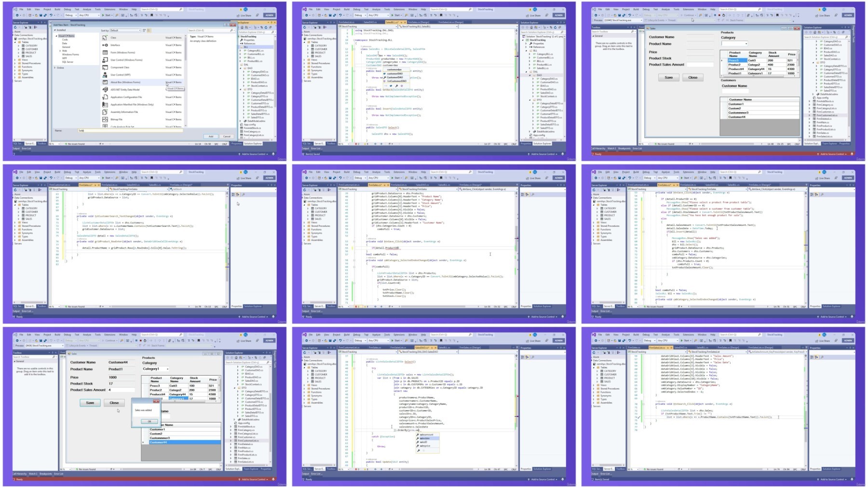Pick the About Box (Windows Forms) template icon
Screen dimensions: 868x488
coord(105,82)
